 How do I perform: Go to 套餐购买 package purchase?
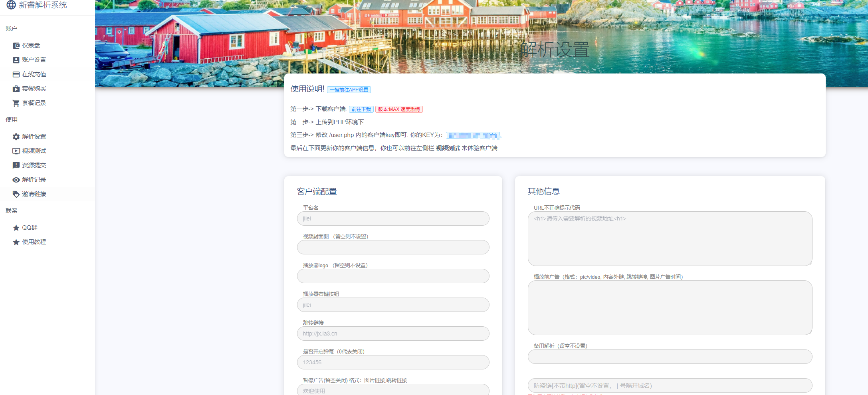click(34, 88)
